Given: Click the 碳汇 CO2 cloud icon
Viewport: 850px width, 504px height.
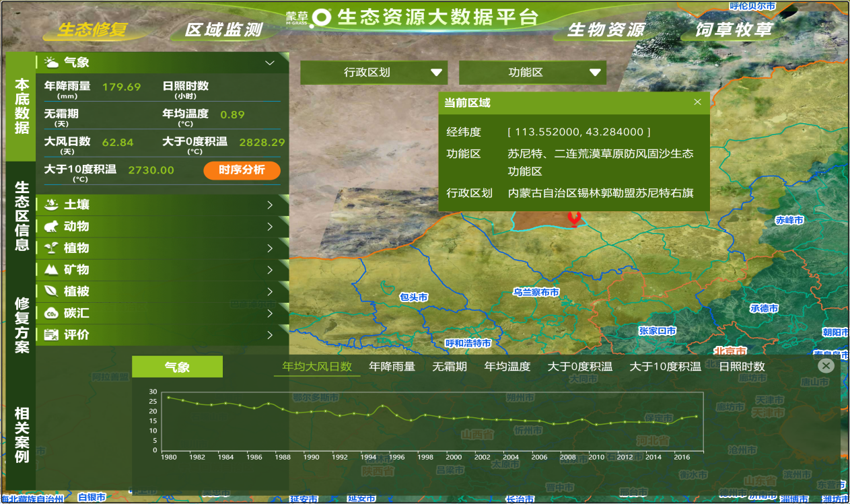Looking at the screenshot, I should [x=52, y=313].
